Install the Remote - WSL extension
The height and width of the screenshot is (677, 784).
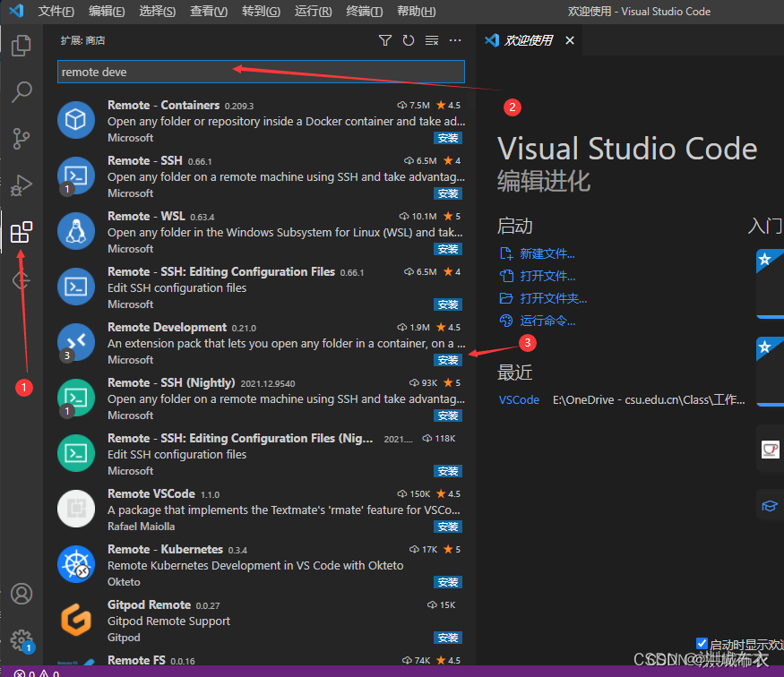click(x=447, y=249)
